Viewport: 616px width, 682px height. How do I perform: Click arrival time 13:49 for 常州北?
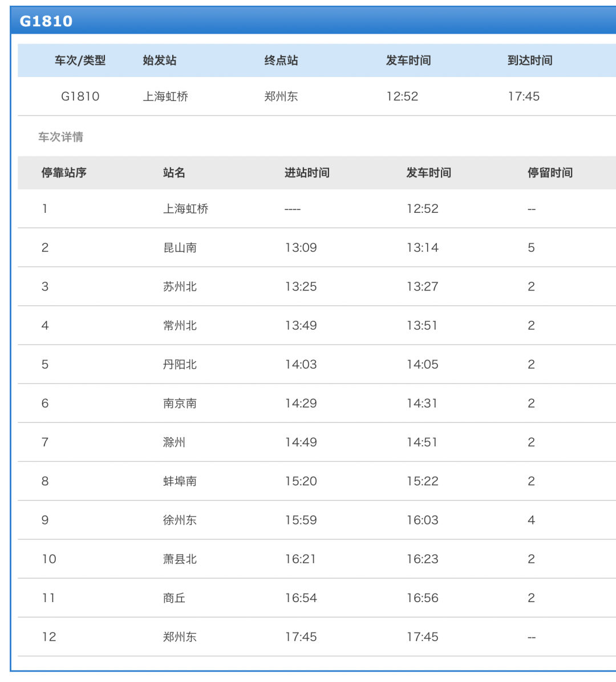tap(301, 325)
